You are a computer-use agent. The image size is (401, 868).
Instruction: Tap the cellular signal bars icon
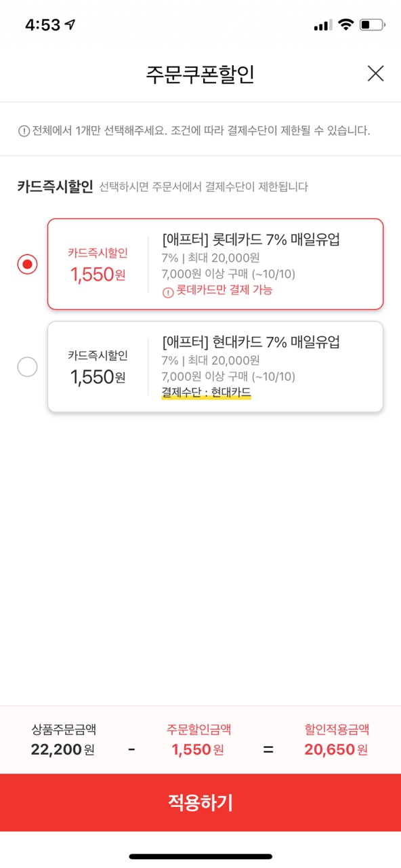(323, 26)
